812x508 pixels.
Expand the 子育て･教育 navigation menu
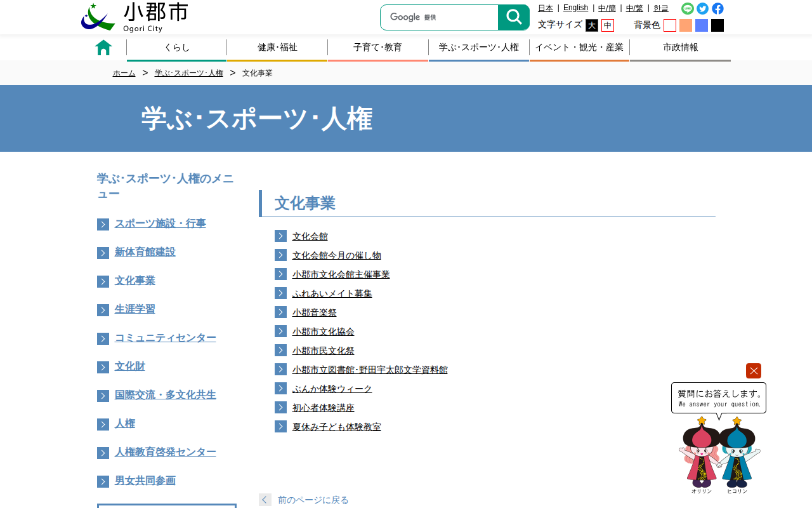click(377, 48)
